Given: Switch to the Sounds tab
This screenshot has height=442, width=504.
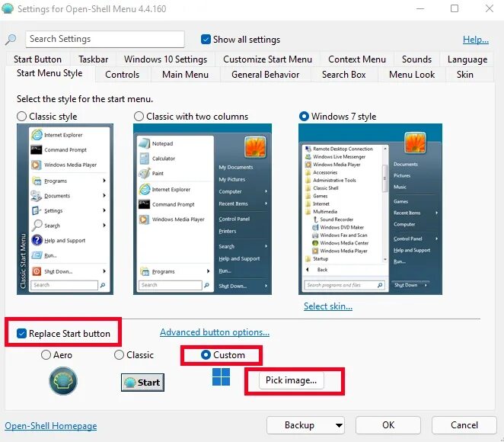Looking at the screenshot, I should [x=416, y=59].
